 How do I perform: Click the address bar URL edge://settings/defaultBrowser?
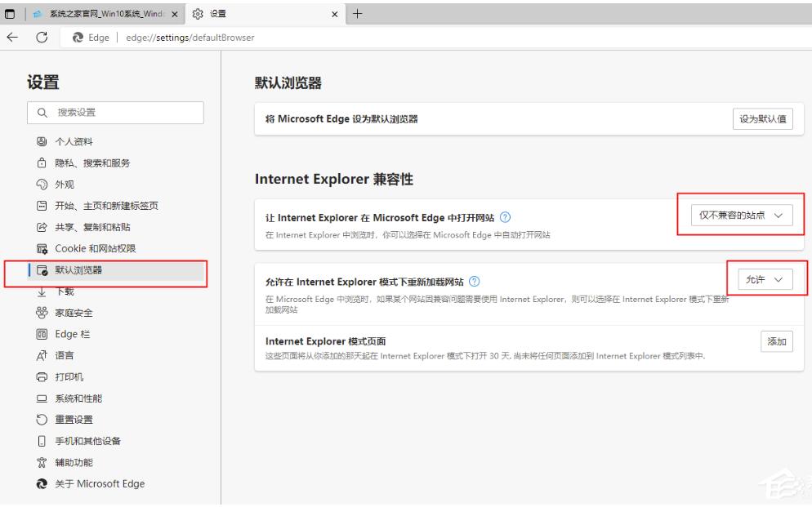(190, 38)
